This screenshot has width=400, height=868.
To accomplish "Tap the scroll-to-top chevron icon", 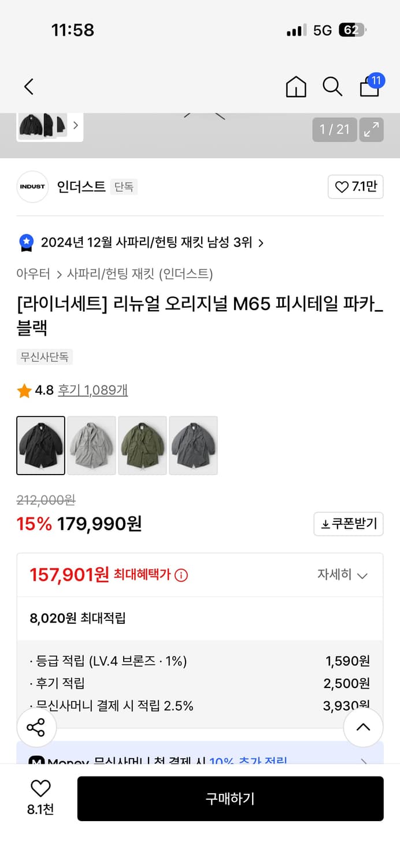I will tap(363, 727).
